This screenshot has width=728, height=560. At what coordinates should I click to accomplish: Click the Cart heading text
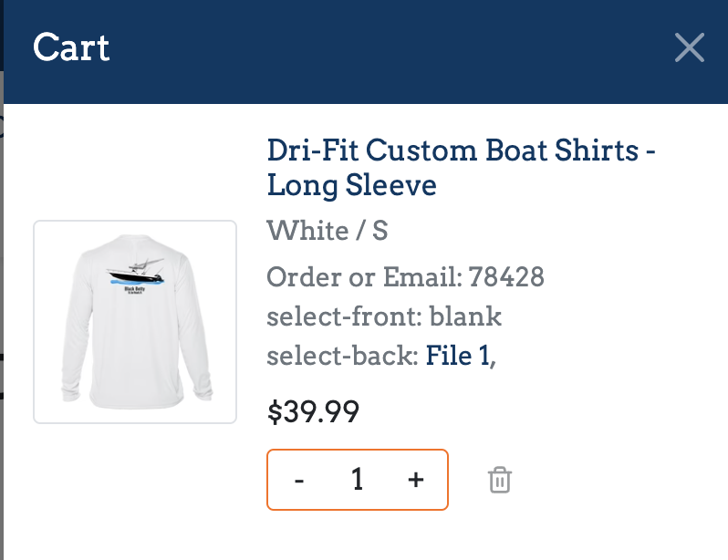tap(71, 47)
